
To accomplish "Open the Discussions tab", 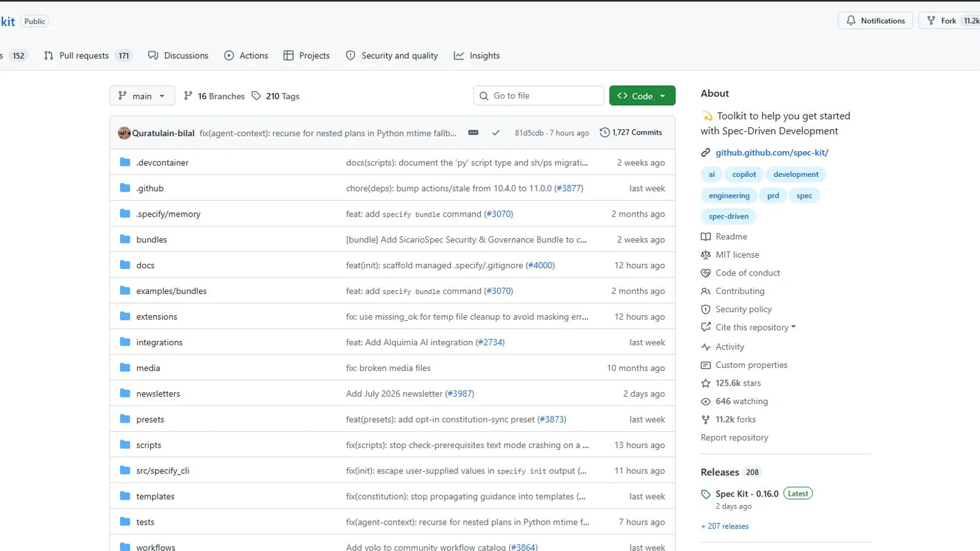I will coord(178,56).
